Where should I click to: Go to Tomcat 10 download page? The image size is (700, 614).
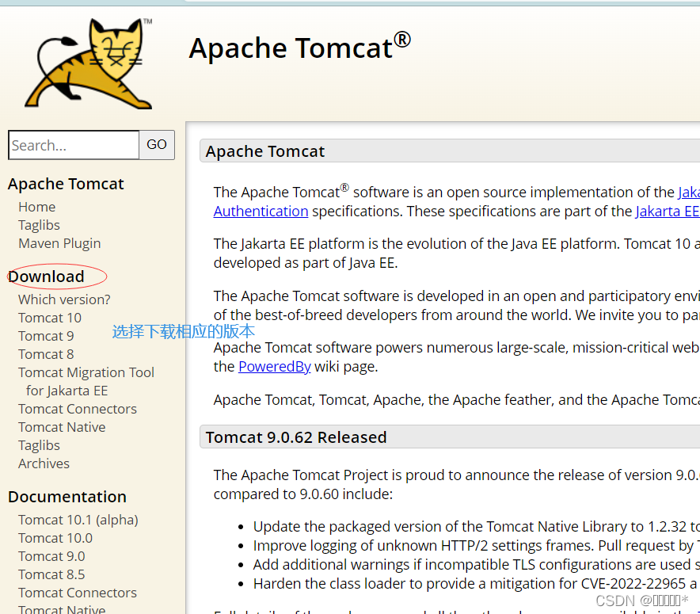coord(50,318)
